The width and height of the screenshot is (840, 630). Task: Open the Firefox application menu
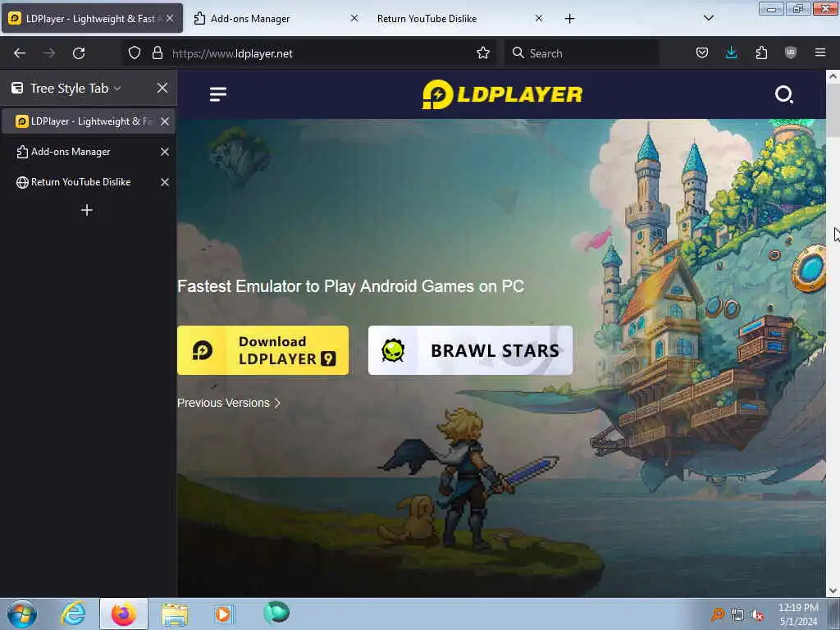819,52
